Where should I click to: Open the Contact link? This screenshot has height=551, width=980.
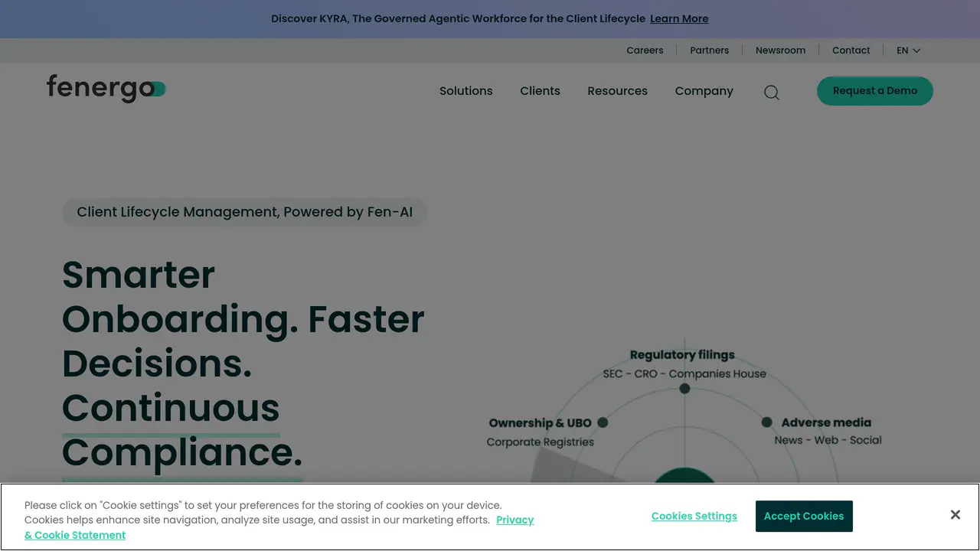pos(851,51)
